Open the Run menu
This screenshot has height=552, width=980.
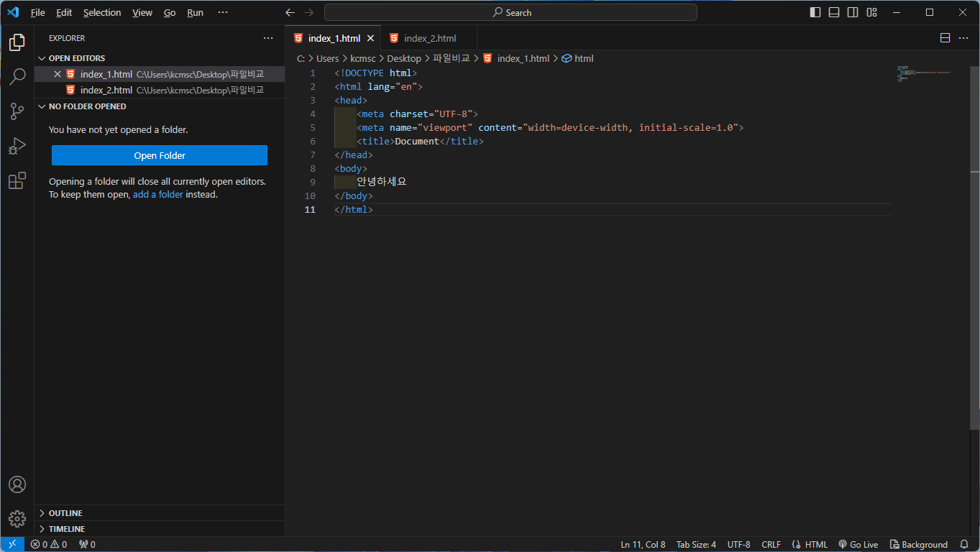pyautogui.click(x=195, y=12)
